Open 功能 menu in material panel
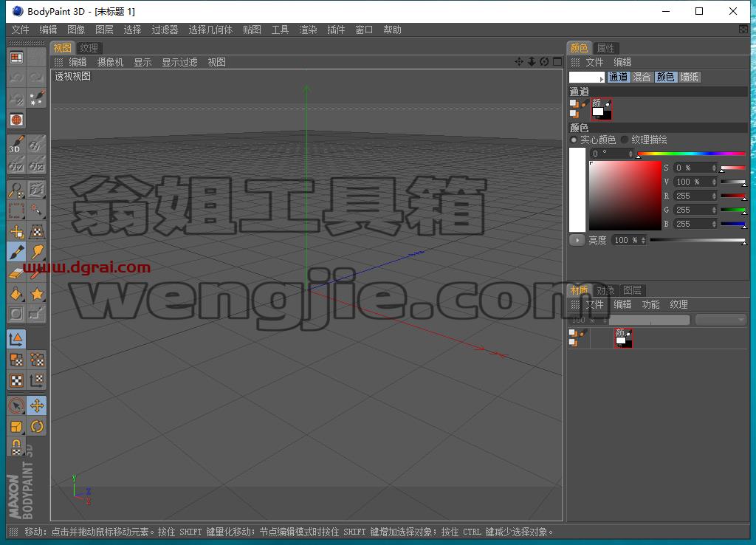This screenshot has height=545, width=756. pyautogui.click(x=650, y=304)
